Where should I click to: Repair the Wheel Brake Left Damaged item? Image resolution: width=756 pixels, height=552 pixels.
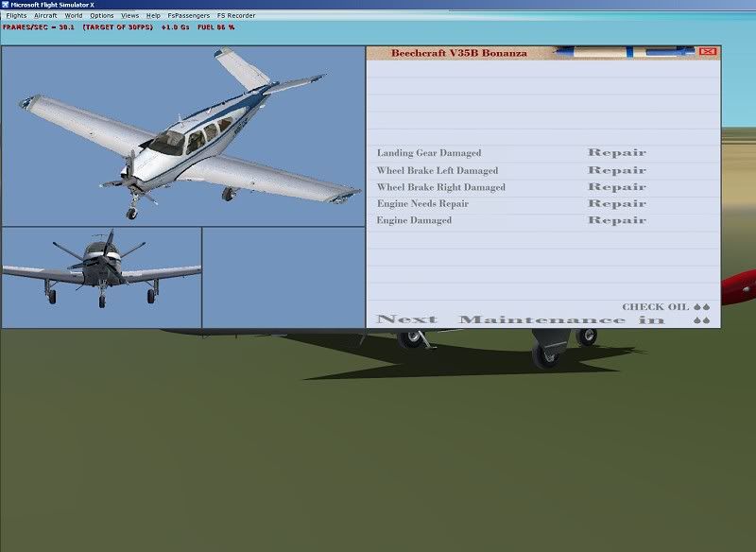(617, 170)
